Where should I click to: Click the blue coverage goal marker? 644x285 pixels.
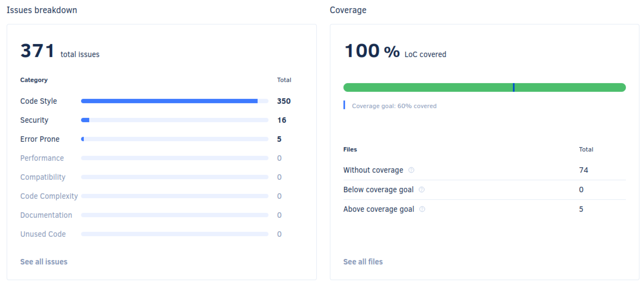pos(513,87)
